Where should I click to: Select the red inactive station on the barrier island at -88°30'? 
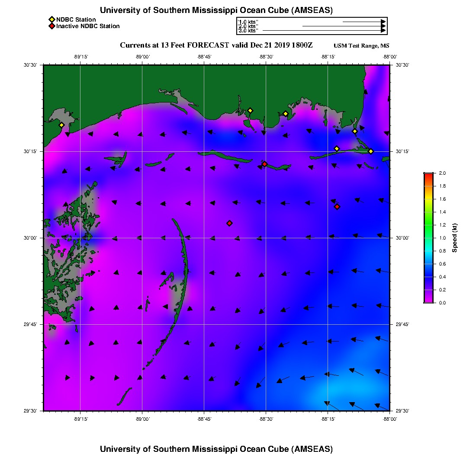point(265,164)
